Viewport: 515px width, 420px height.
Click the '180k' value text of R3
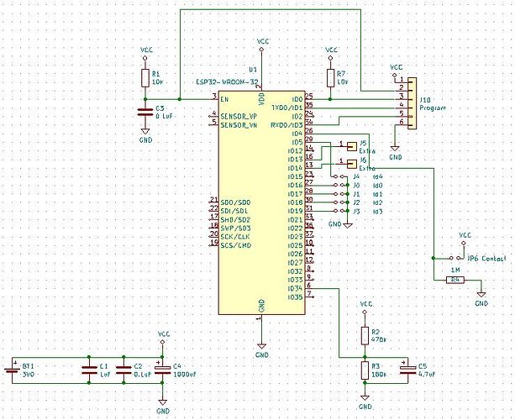coord(379,375)
